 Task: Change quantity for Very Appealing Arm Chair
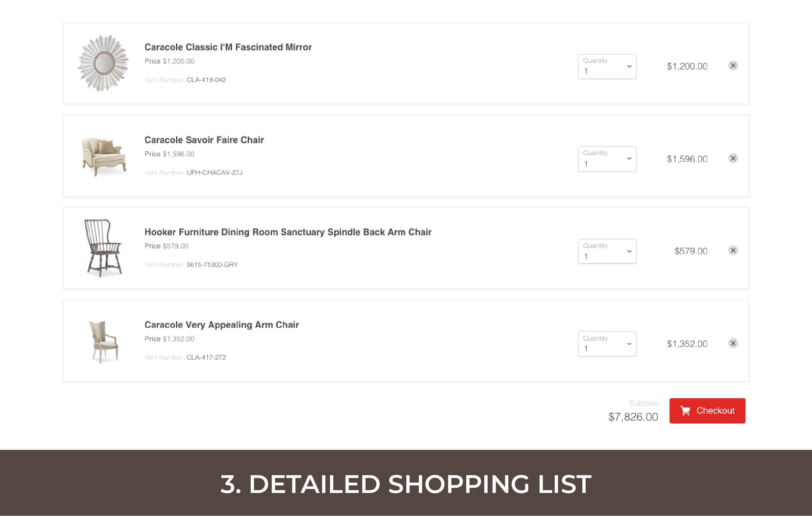point(607,344)
